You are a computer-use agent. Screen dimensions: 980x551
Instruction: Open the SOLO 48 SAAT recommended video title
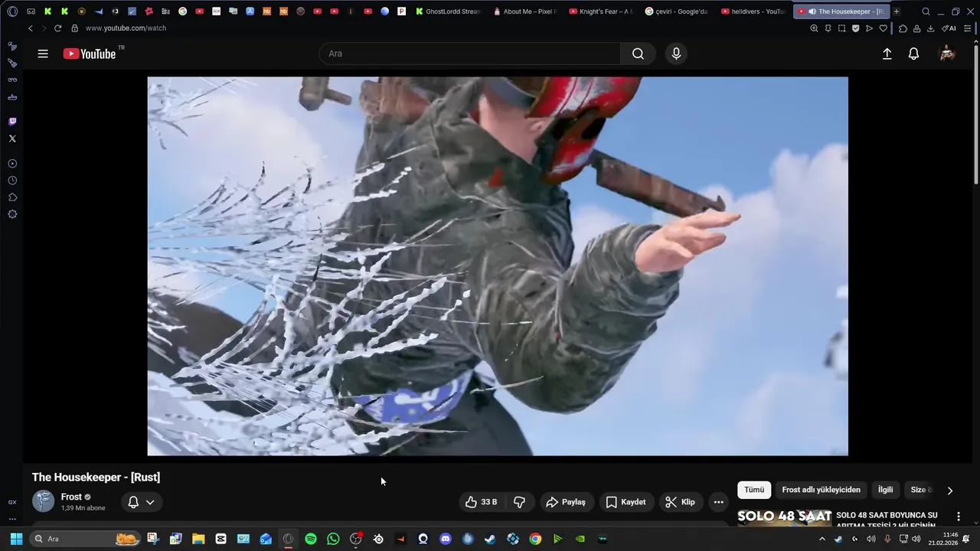click(x=887, y=520)
